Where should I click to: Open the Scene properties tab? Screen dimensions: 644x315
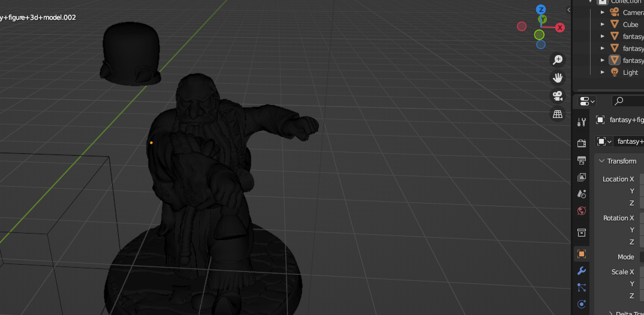coord(581,193)
